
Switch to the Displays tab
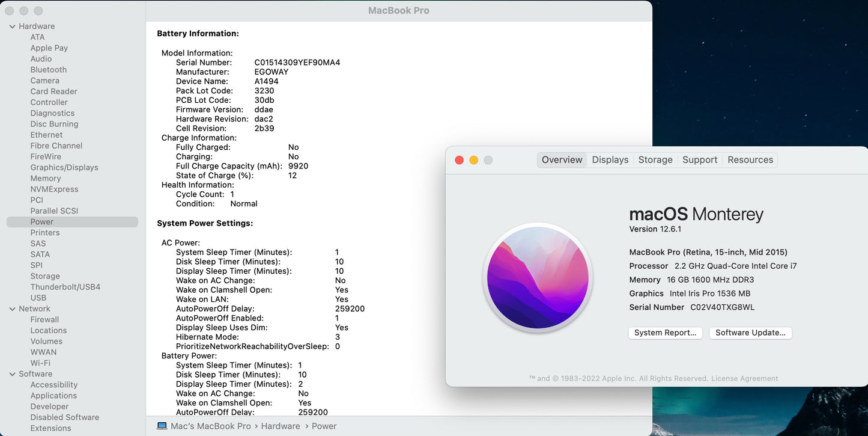pos(610,160)
